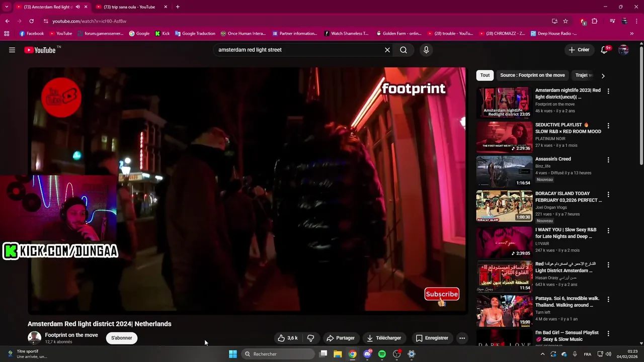Show more bookmarks with the double chevron
Screen dimensions: 644x362
click(x=632, y=33)
